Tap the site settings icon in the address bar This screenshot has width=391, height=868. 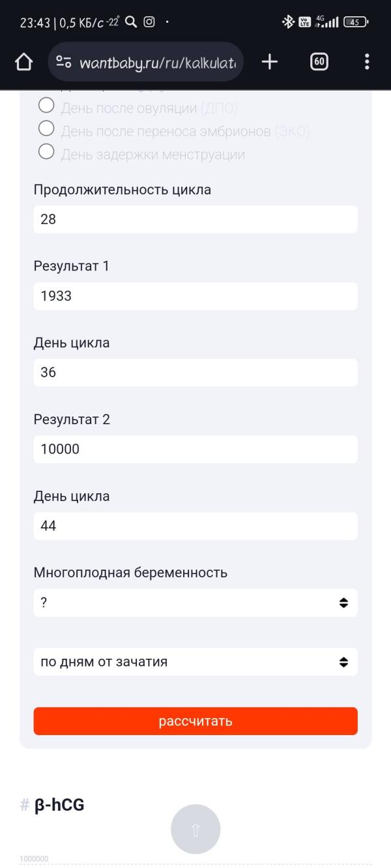63,62
